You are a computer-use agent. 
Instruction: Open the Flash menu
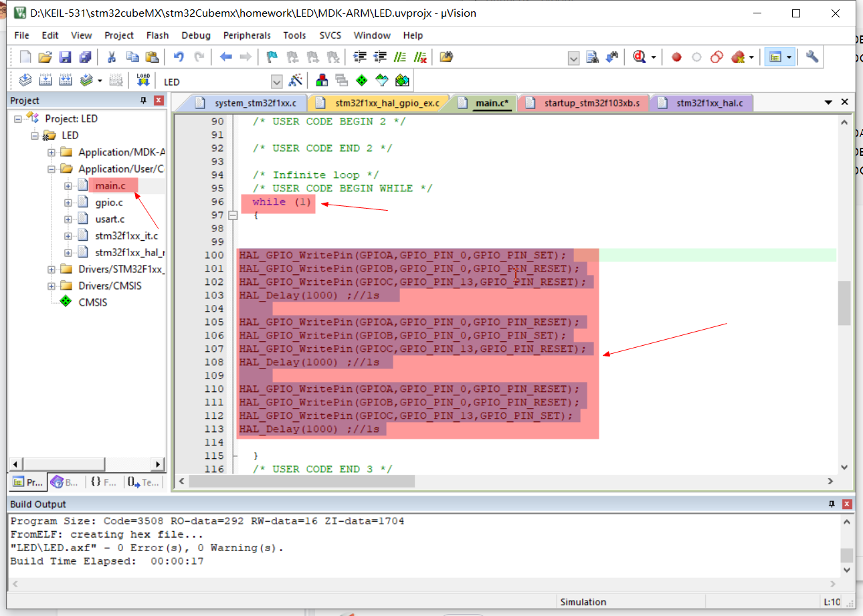point(157,35)
